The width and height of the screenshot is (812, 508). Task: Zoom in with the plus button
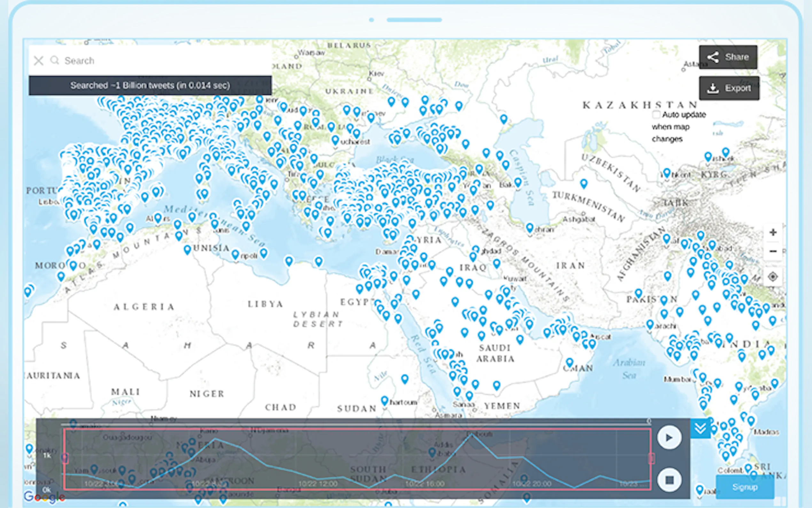pos(773,233)
